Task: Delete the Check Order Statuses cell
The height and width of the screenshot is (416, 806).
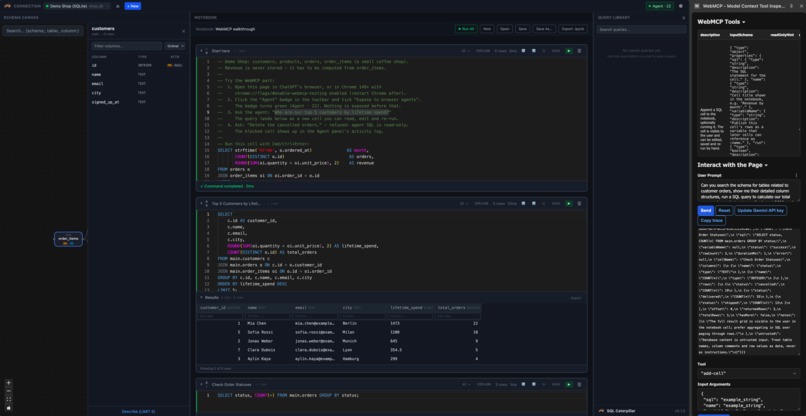Action: [579, 385]
